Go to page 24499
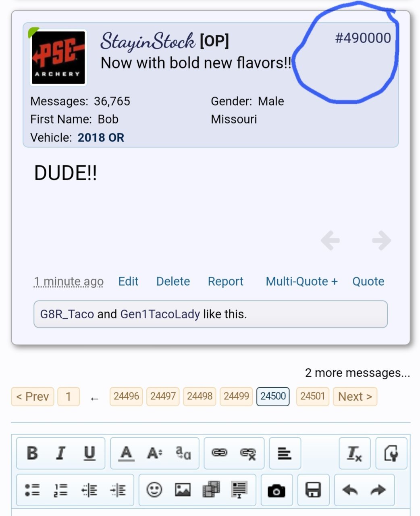The height and width of the screenshot is (516, 420). pos(236,396)
